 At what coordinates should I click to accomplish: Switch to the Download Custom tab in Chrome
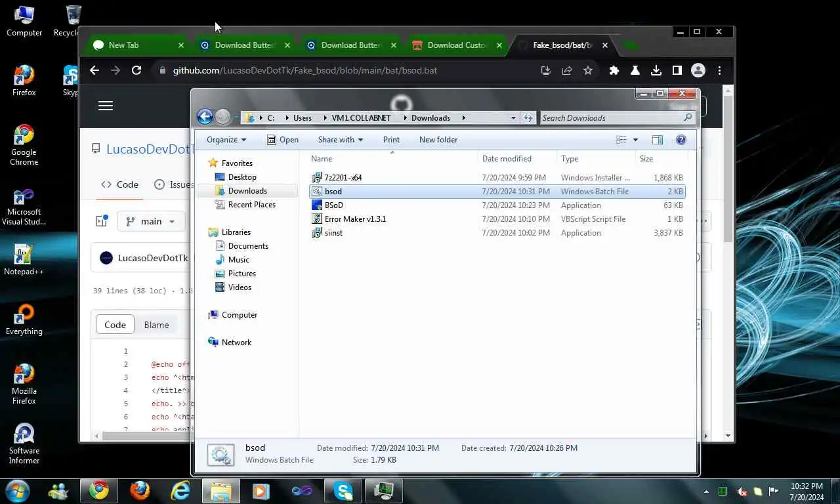(x=457, y=45)
